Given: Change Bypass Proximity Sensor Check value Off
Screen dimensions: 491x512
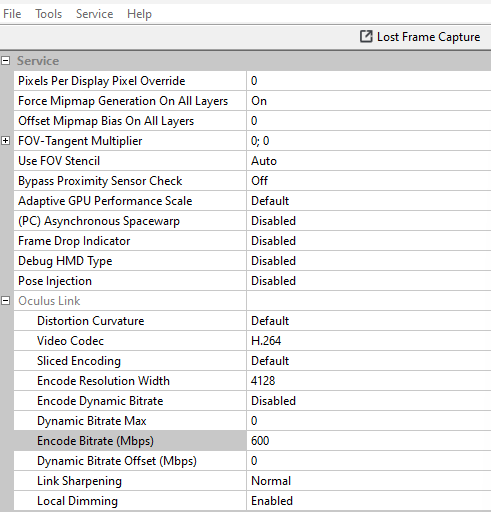Looking at the screenshot, I should point(369,181).
